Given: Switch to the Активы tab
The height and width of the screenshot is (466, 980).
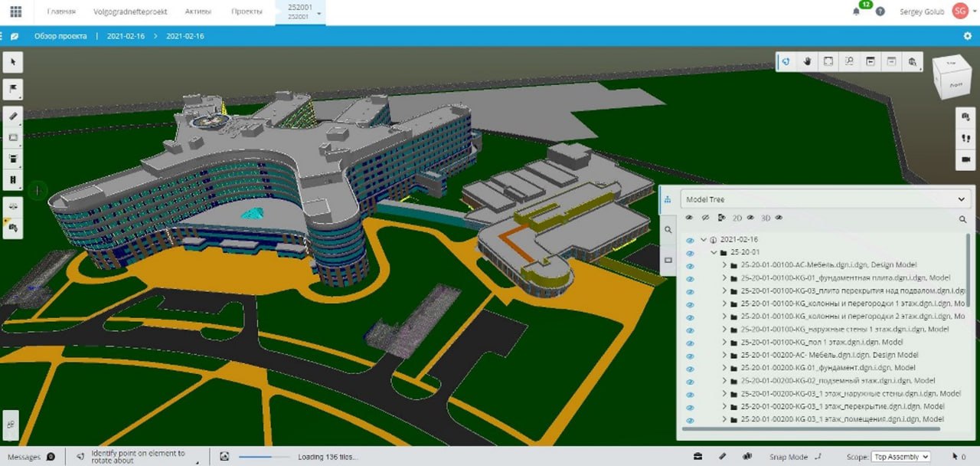Looking at the screenshot, I should 198,11.
